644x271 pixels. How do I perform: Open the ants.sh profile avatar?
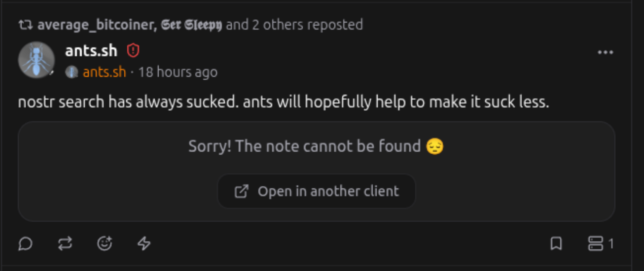36,60
